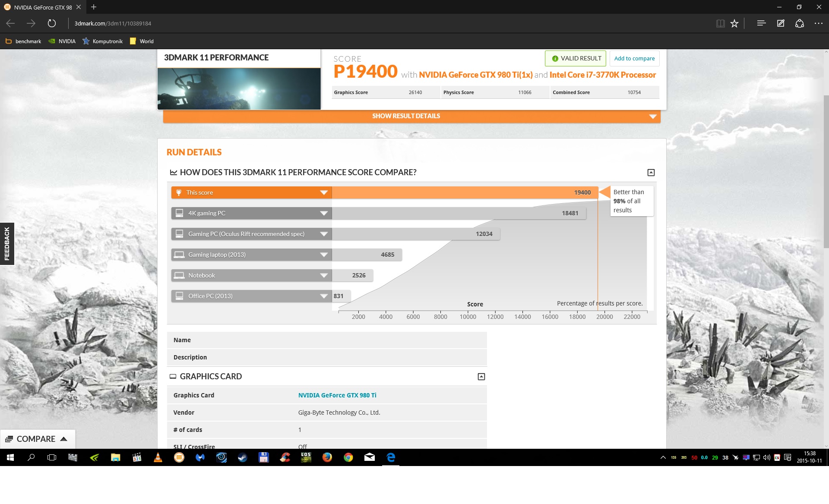This screenshot has height=504, width=829.
Task: Launch Media Player Classic from taskbar
Action: [x=137, y=457]
